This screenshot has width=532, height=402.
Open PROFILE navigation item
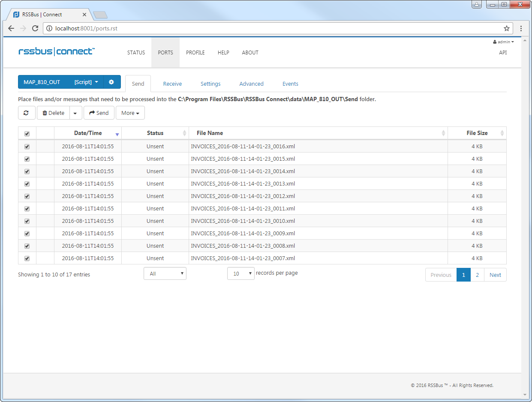[x=195, y=53]
